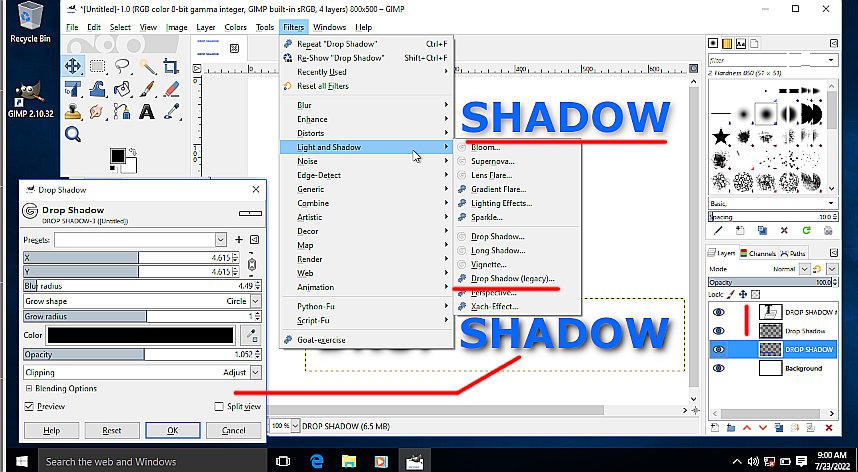Toggle Lock position and size icon
858x472 pixels.
pos(743,294)
